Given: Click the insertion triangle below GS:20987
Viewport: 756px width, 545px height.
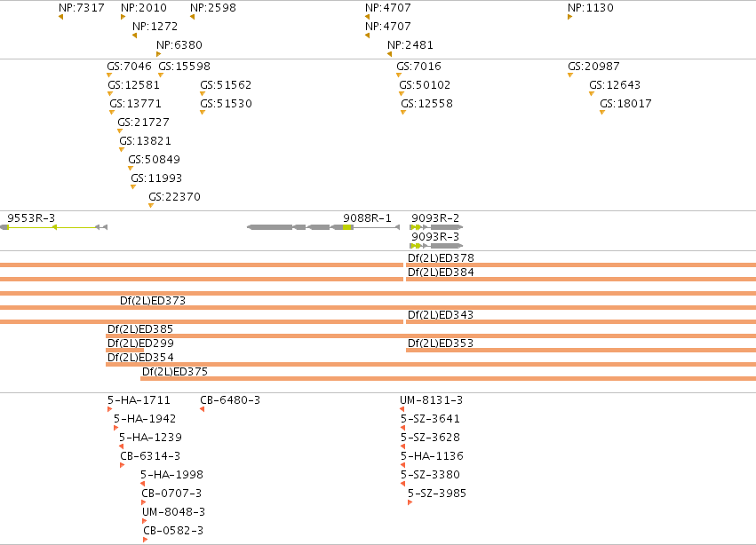Looking at the screenshot, I should click(570, 75).
